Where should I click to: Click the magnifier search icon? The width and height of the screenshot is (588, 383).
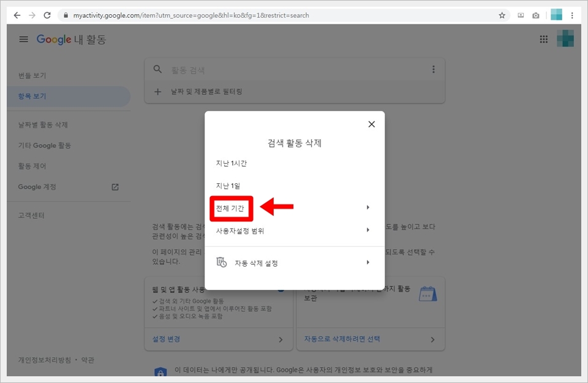click(157, 69)
